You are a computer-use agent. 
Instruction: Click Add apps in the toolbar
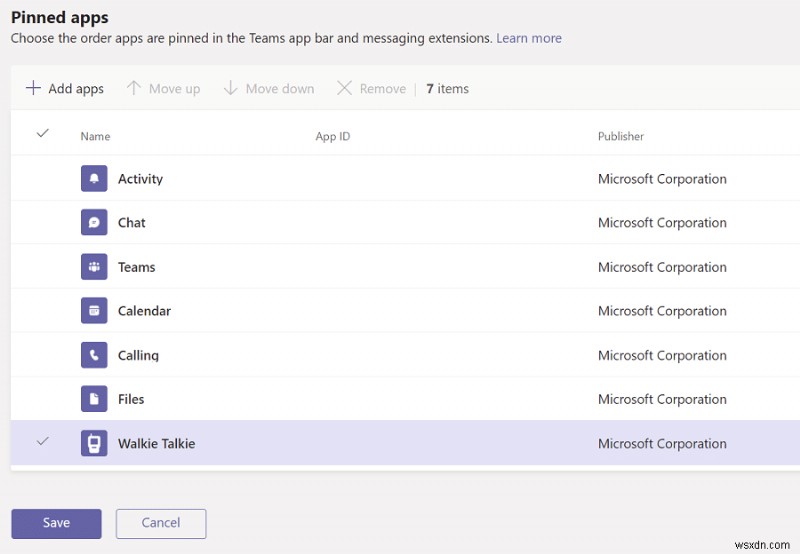tap(65, 88)
